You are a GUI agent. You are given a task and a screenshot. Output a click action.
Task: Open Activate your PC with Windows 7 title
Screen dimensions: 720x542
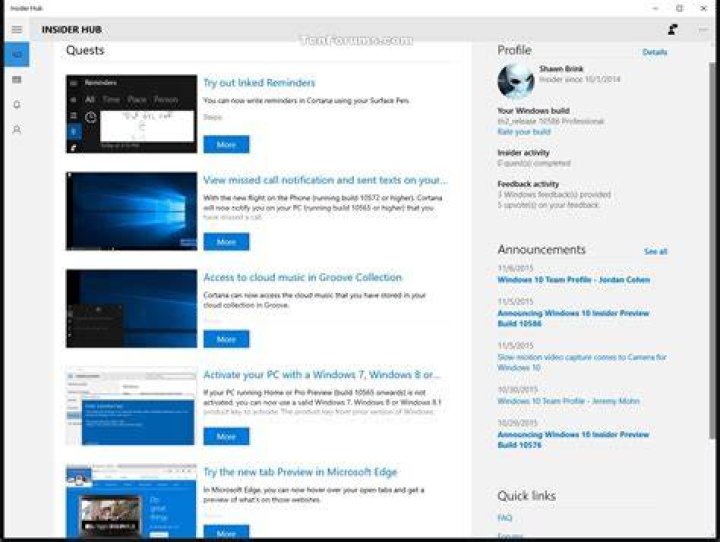click(321, 375)
